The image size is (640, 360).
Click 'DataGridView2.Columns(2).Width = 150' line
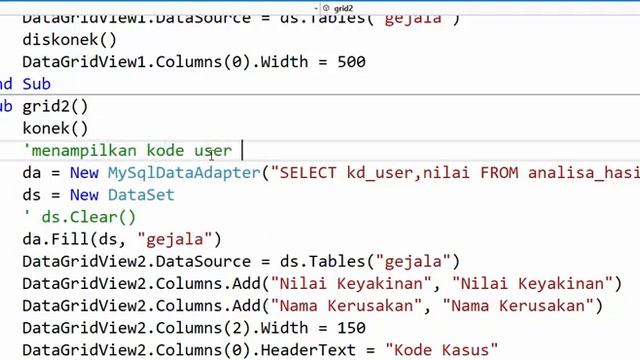click(194, 328)
